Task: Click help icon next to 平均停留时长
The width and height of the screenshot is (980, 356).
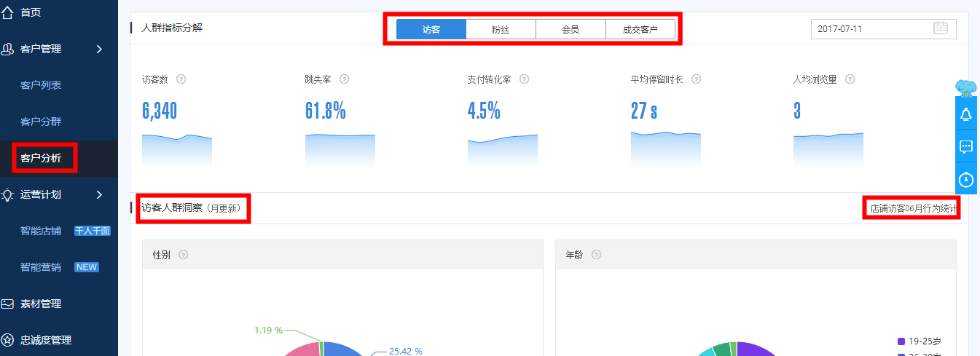Action: pos(696,79)
